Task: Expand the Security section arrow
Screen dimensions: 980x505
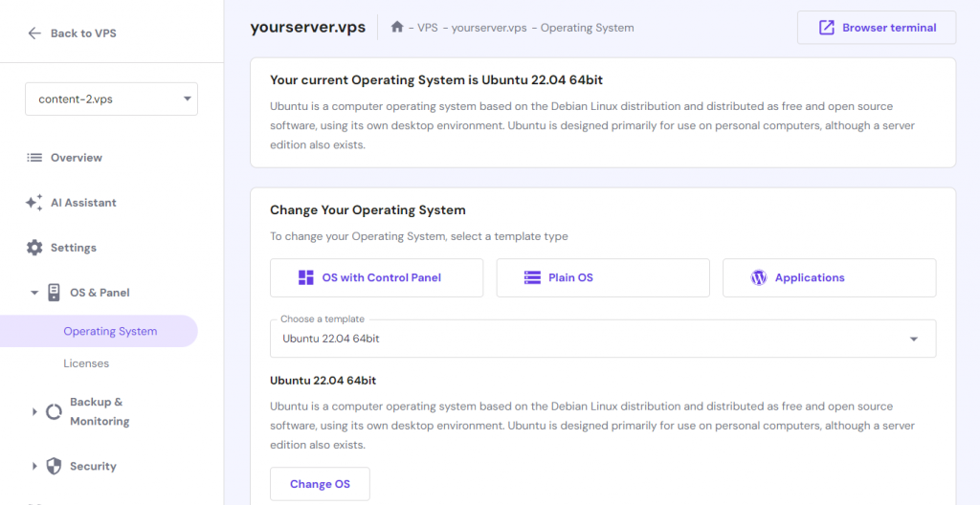Action: (x=34, y=467)
